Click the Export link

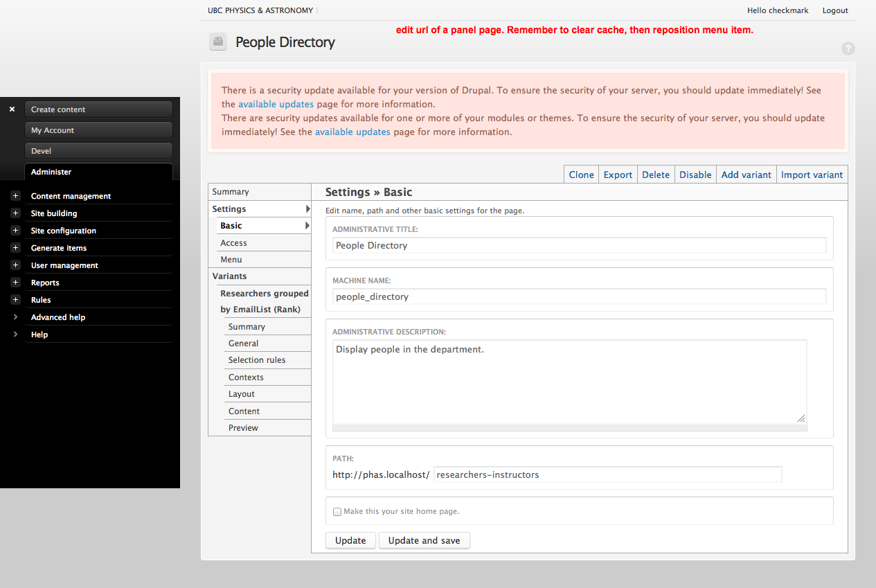[x=618, y=175]
